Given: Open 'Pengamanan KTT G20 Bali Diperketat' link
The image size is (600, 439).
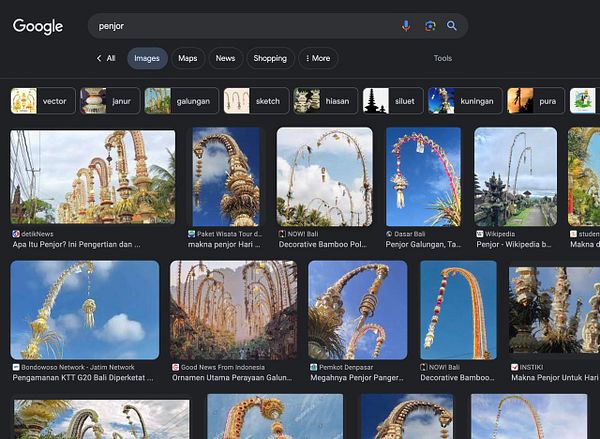Looking at the screenshot, I should (x=83, y=377).
